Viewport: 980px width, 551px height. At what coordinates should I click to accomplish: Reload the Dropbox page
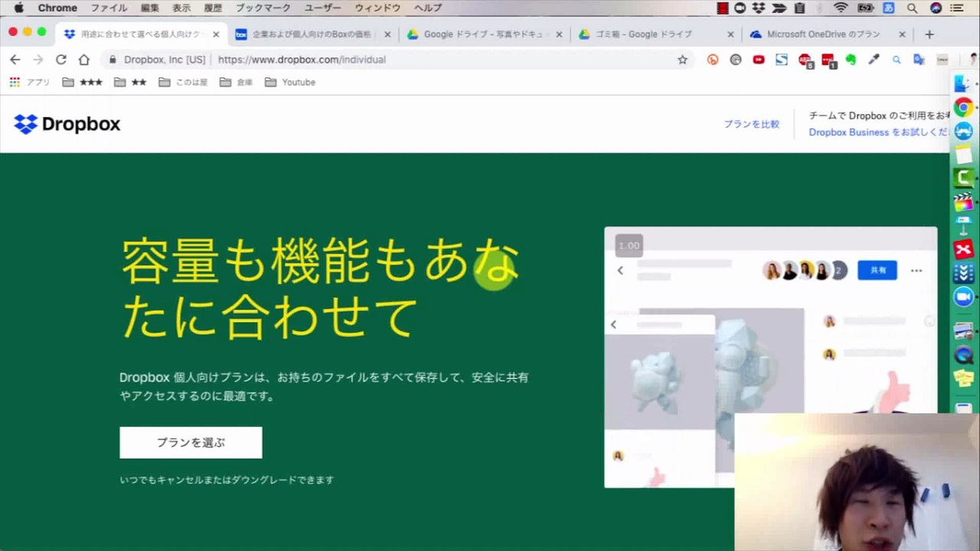click(x=61, y=60)
